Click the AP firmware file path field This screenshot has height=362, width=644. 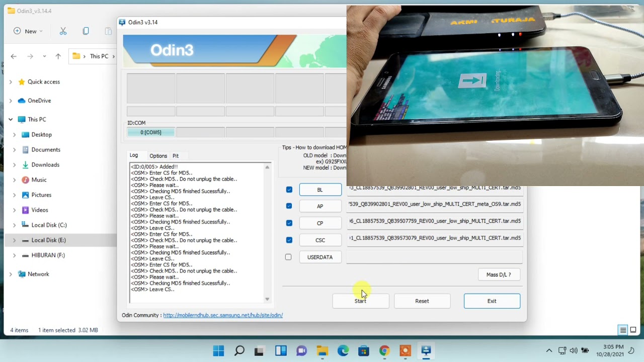click(435, 205)
